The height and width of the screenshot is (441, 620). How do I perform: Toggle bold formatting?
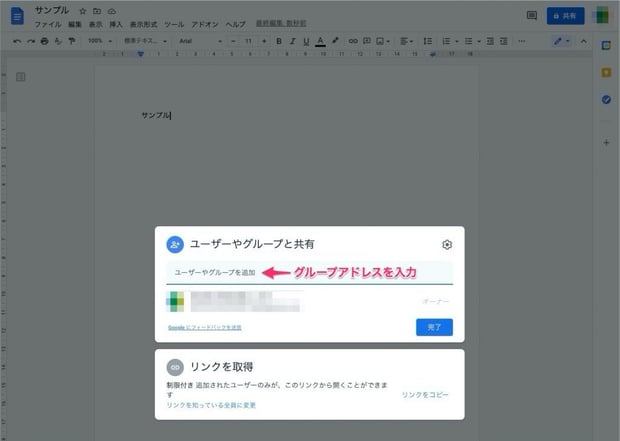[279, 41]
